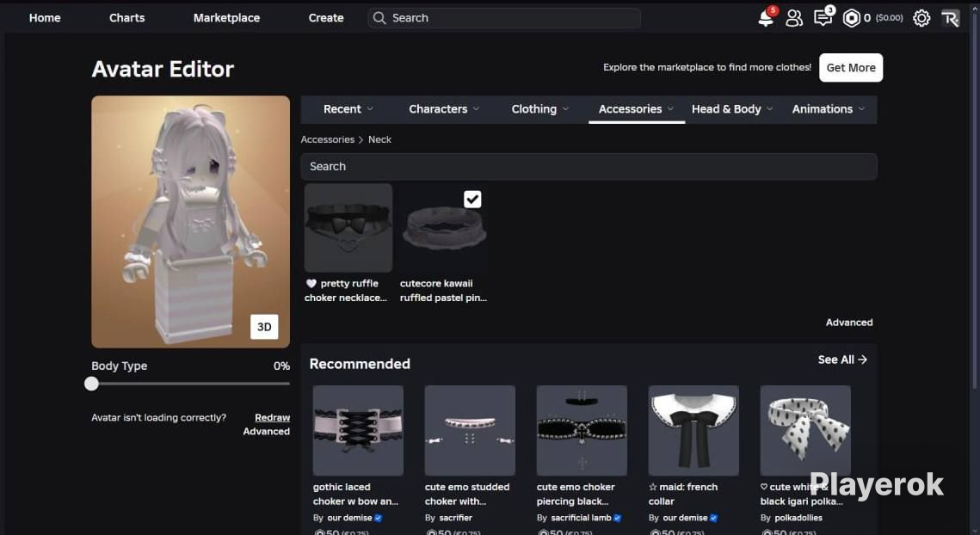Select pretty ruffle choker necklace thumbnail
Viewport: 980px width, 535px height.
tap(348, 227)
